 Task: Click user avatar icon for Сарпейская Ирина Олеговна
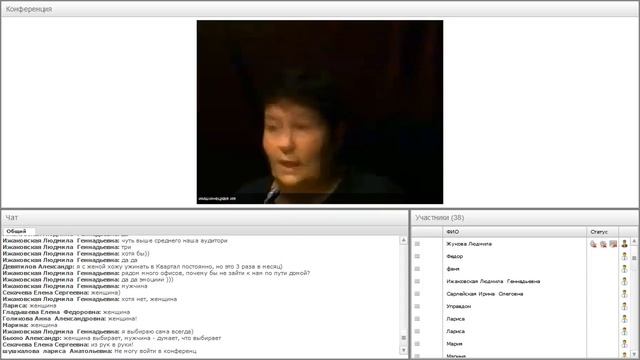click(624, 294)
